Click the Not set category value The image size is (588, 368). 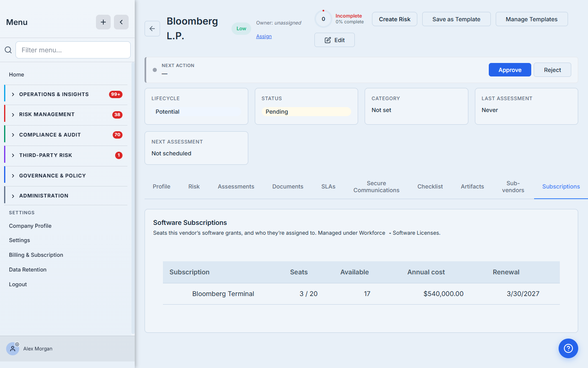coord(381,110)
